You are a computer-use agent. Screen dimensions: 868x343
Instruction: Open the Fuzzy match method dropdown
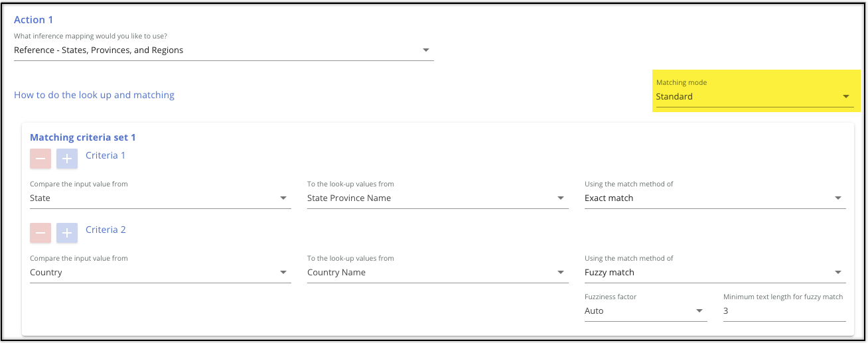715,273
